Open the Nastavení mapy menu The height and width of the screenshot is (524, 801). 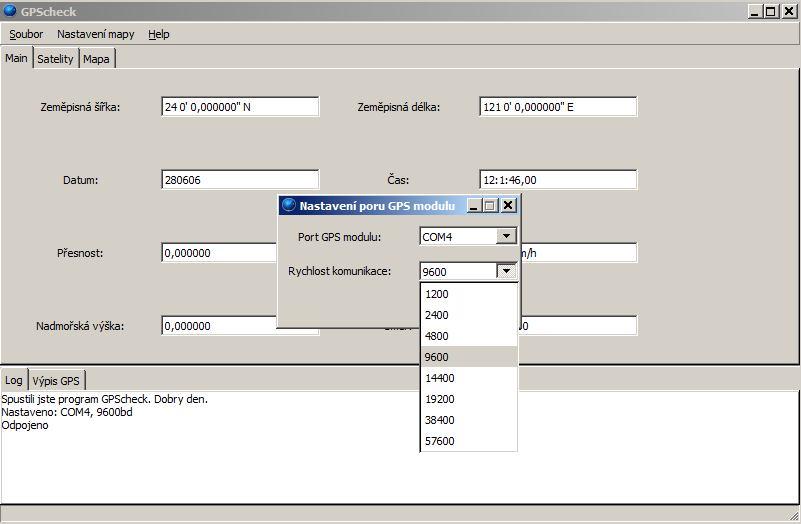pos(96,34)
